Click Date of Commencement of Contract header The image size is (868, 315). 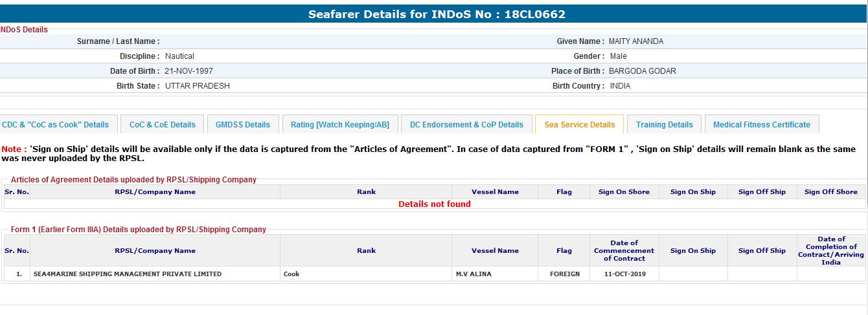click(624, 251)
